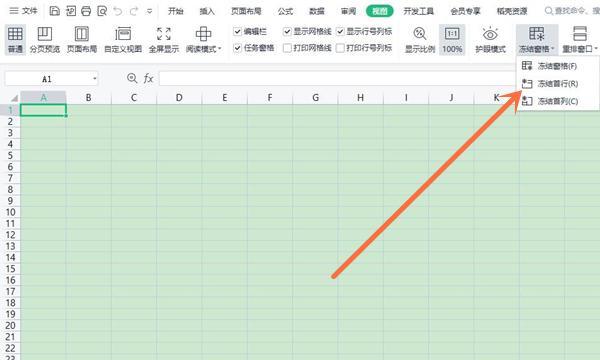600x360 pixels.
Task: Open the 阅读模式 reading mode dropdown
Action: coord(204,39)
